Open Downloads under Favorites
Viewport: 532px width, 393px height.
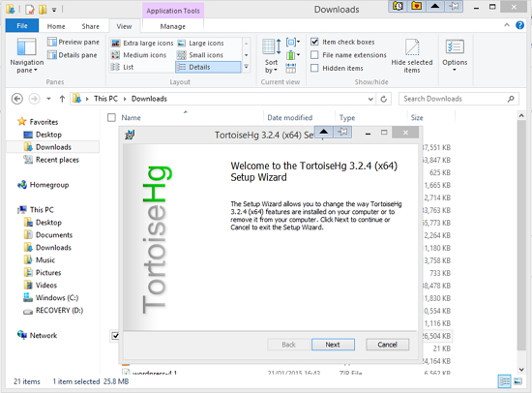(53, 147)
